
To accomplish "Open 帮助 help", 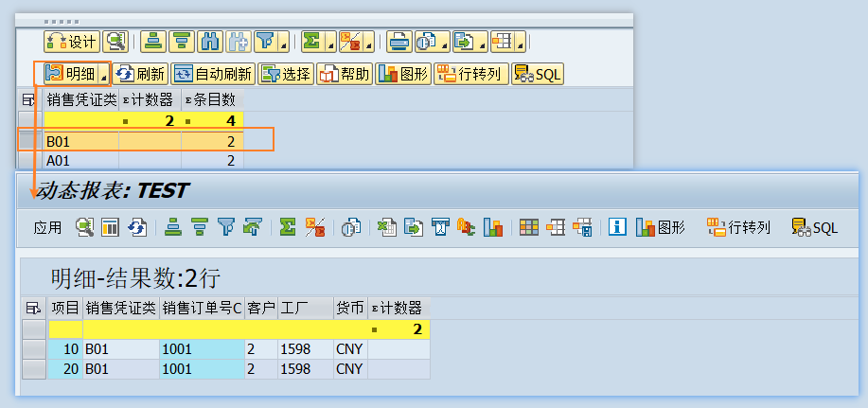I will (345, 74).
